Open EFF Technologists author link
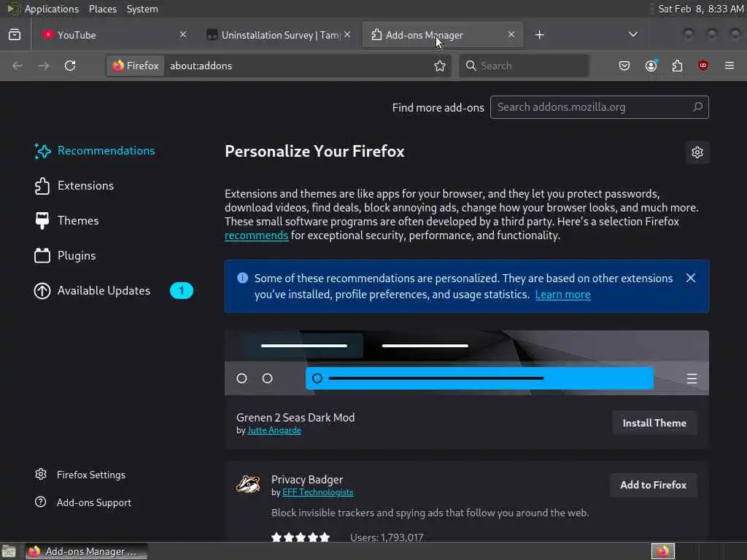 click(318, 492)
